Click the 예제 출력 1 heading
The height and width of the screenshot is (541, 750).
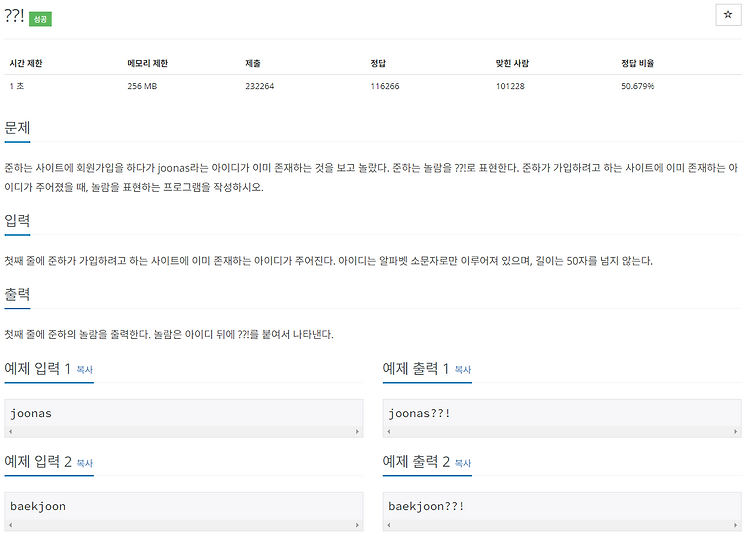click(x=415, y=368)
